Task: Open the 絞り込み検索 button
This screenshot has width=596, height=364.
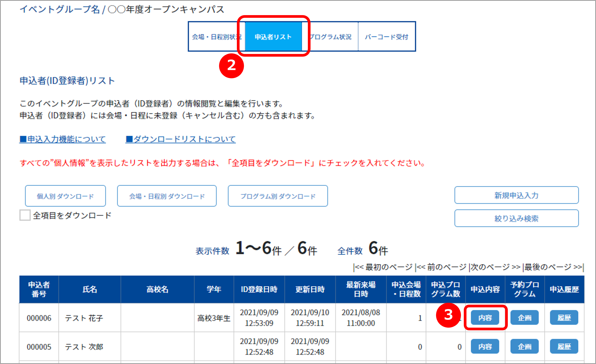Action: (517, 218)
